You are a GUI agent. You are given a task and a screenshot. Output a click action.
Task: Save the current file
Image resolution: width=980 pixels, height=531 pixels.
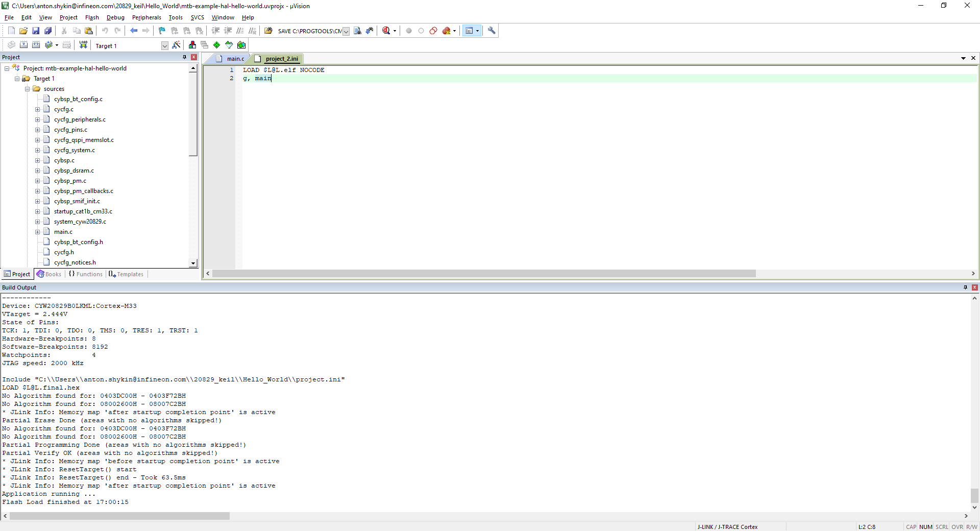point(36,31)
